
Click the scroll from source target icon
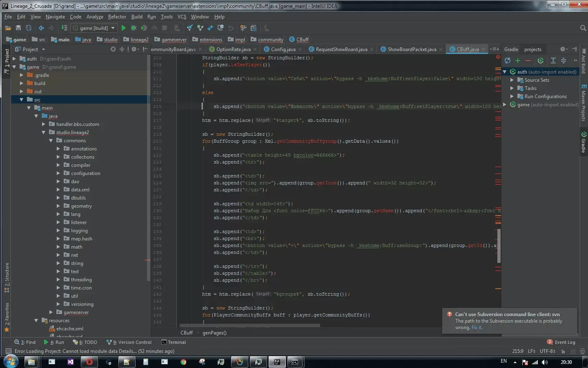pyautogui.click(x=113, y=49)
